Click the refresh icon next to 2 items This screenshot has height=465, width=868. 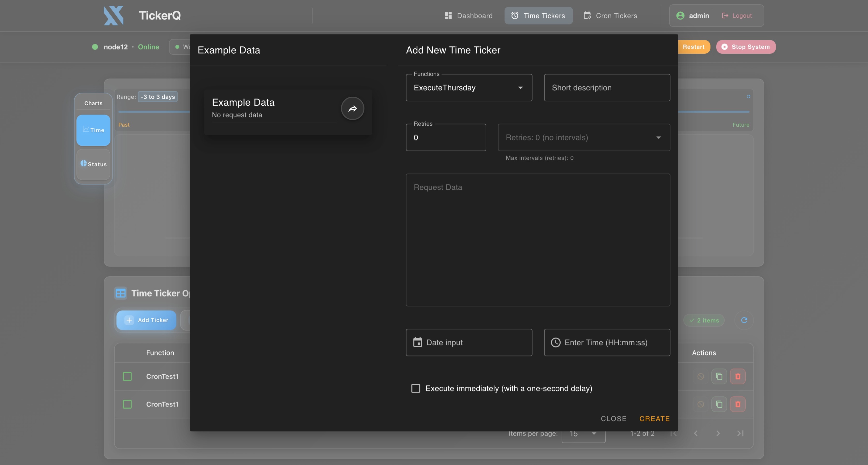pyautogui.click(x=744, y=320)
